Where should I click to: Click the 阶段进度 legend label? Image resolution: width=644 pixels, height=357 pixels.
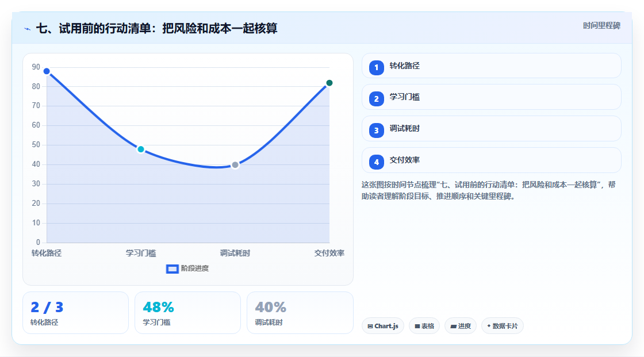(195, 268)
